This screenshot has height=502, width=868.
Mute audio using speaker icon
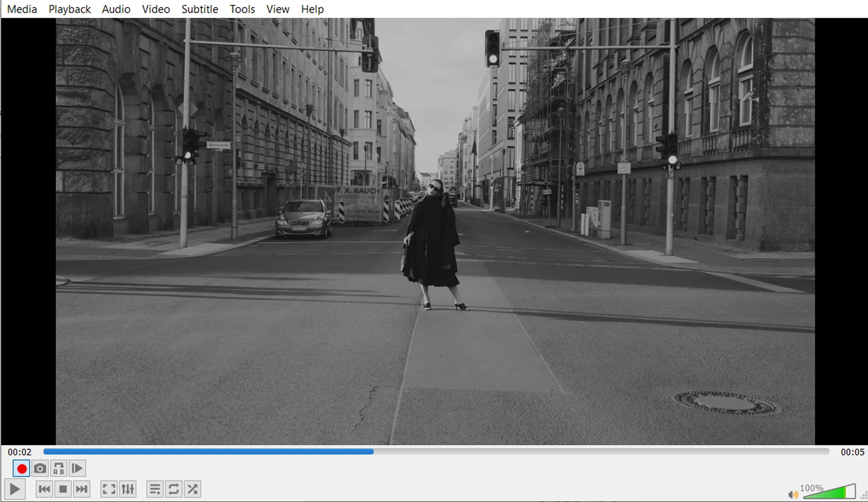pos(792,494)
